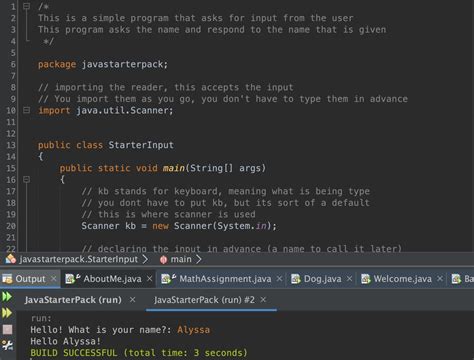Click the top green Re-run arrows icon
The width and height of the screenshot is (474, 360).
7,297
